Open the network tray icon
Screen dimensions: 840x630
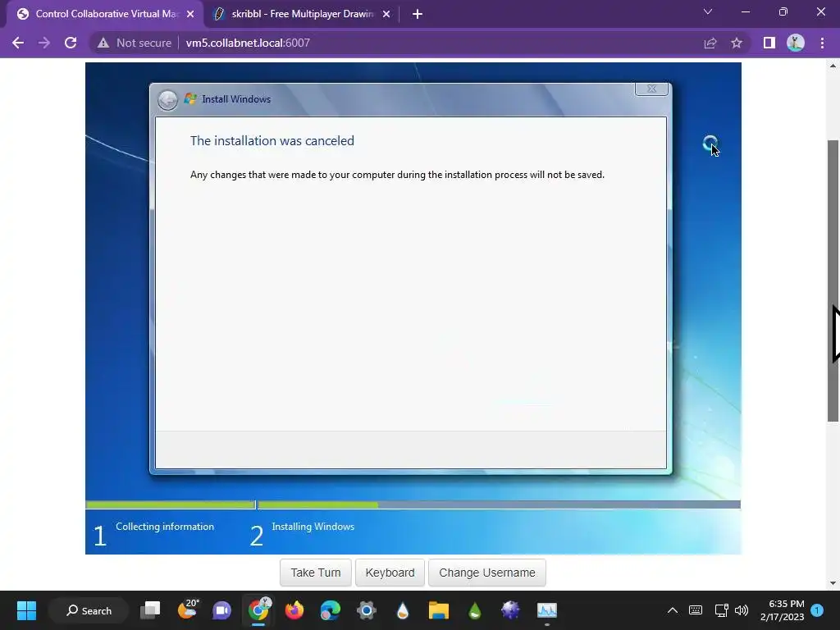pyautogui.click(x=721, y=610)
